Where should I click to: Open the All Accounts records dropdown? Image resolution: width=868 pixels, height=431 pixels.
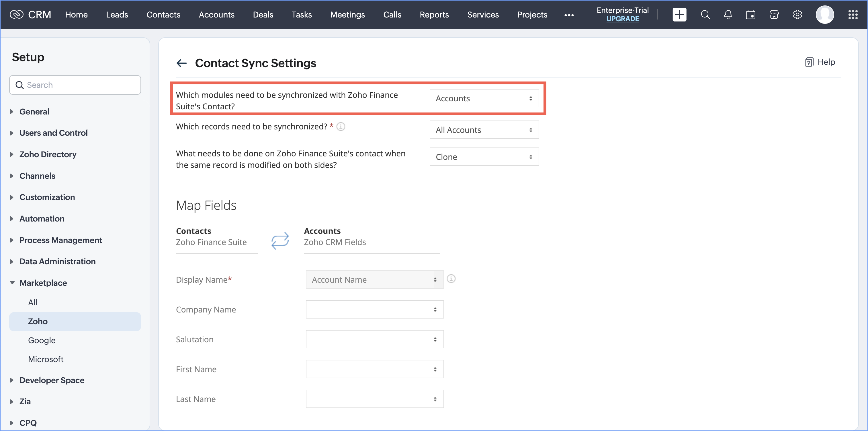point(484,130)
